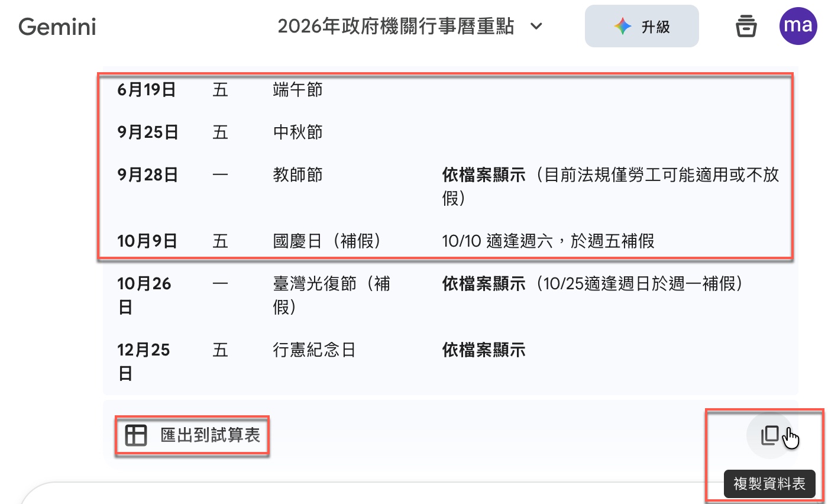Open the archive box icon at top right
Image resolution: width=828 pixels, height=504 pixels.
pyautogui.click(x=746, y=26)
